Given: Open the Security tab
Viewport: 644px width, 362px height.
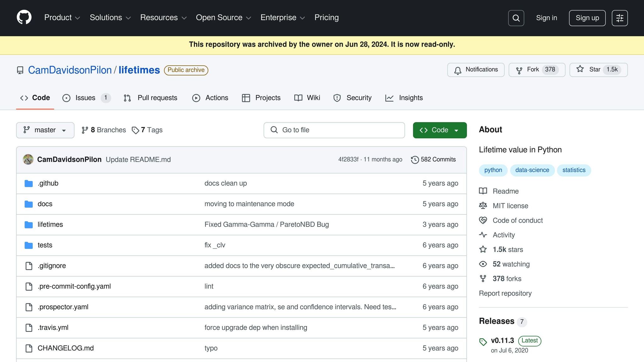Looking at the screenshot, I should click(x=352, y=98).
